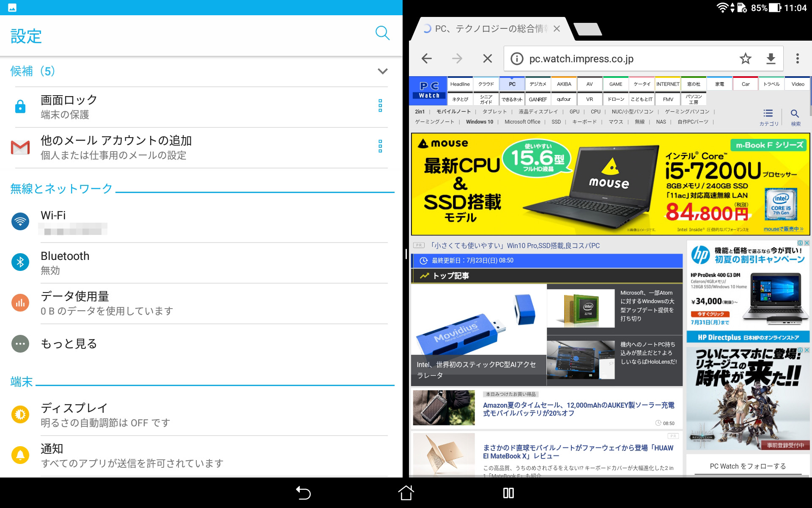The width and height of the screenshot is (812, 508).
Task: Open the Windows 10 category link
Action: coord(480,122)
